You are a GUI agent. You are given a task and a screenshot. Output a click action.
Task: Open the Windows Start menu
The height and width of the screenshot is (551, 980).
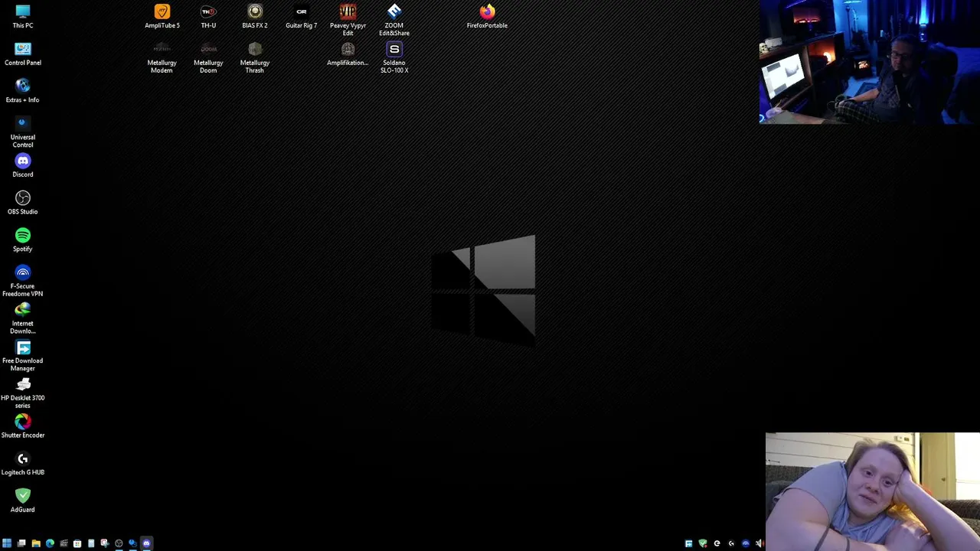point(7,543)
